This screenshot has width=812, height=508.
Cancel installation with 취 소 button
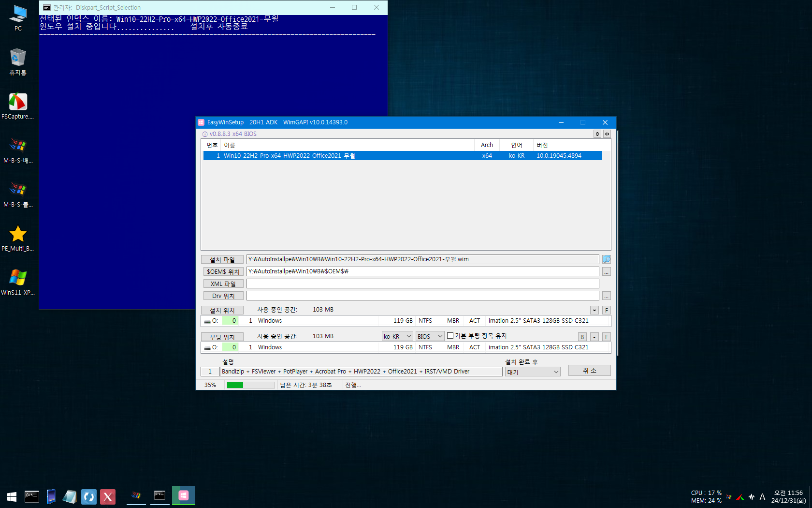[x=590, y=371]
